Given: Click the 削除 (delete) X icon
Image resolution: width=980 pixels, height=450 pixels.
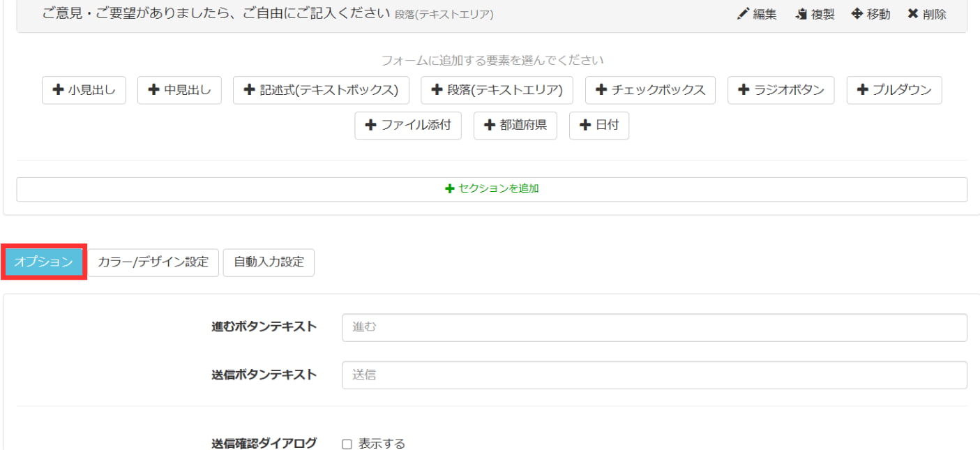Looking at the screenshot, I should [925, 13].
